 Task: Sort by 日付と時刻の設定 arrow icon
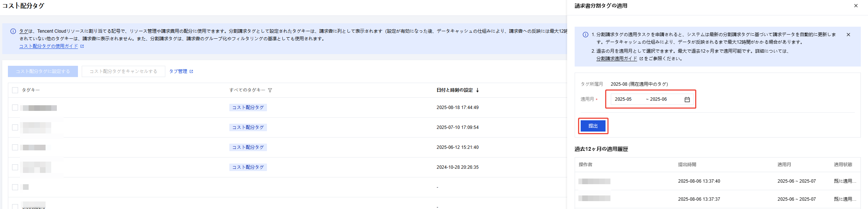(477, 90)
